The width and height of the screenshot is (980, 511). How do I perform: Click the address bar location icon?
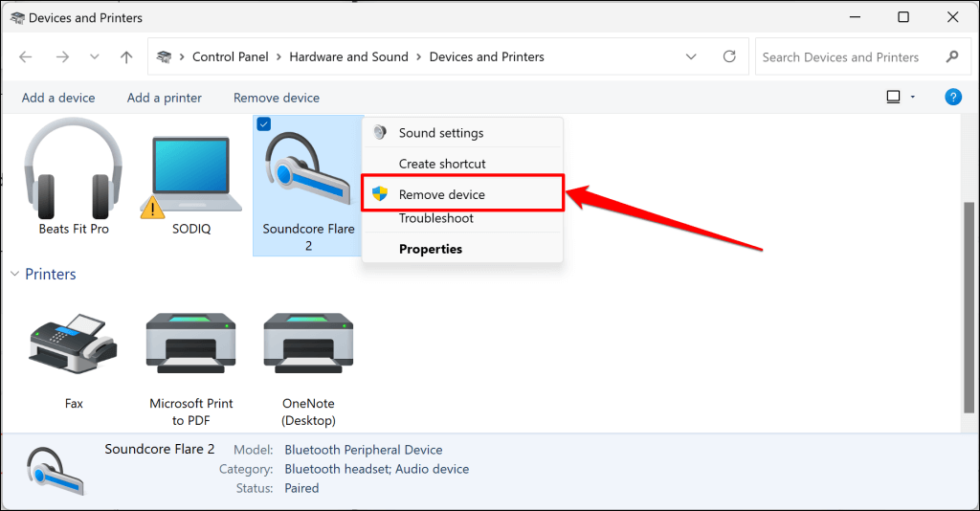coord(164,56)
